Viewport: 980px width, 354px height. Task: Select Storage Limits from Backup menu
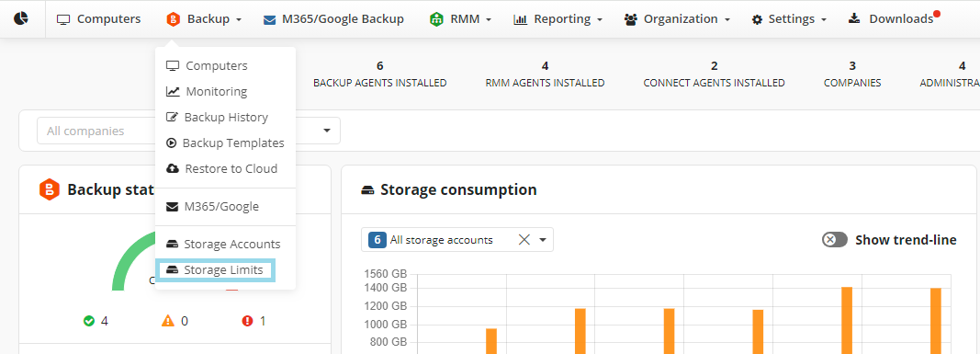click(216, 270)
